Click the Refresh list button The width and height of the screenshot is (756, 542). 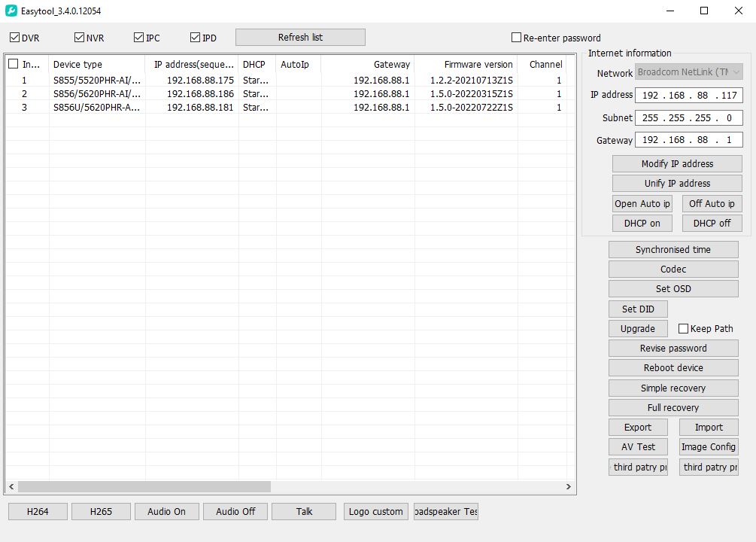click(x=300, y=38)
